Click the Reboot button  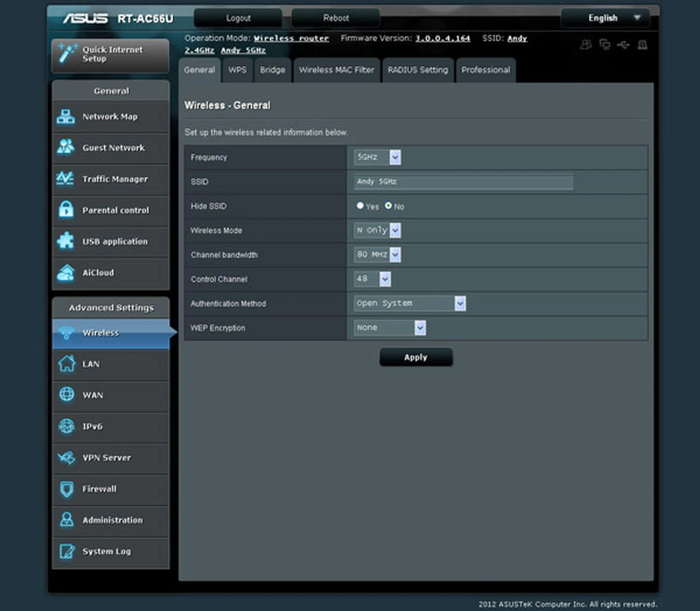336,18
